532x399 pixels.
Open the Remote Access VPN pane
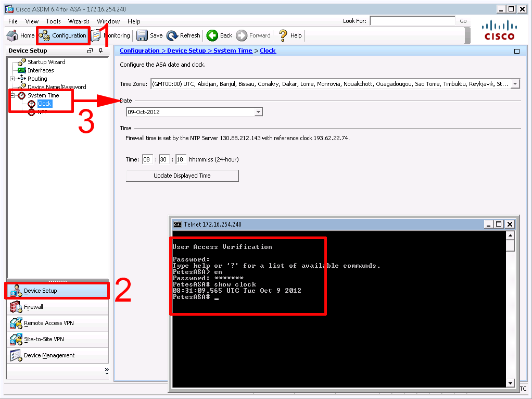[57, 323]
